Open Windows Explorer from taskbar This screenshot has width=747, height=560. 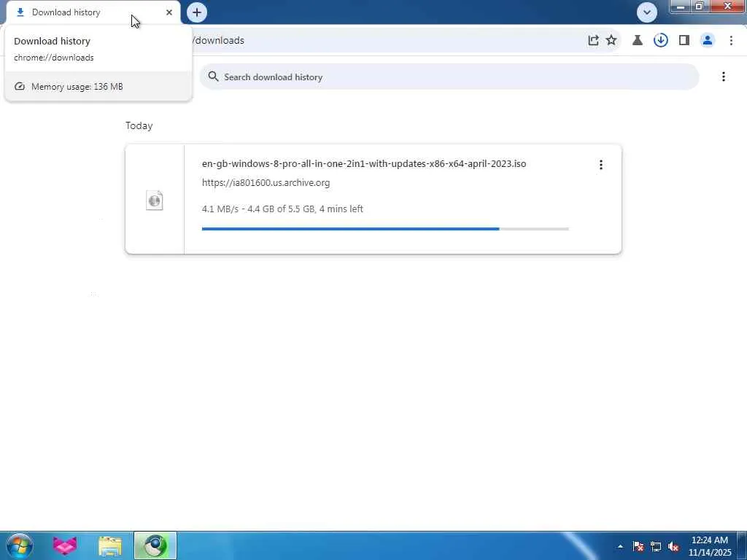coord(110,545)
